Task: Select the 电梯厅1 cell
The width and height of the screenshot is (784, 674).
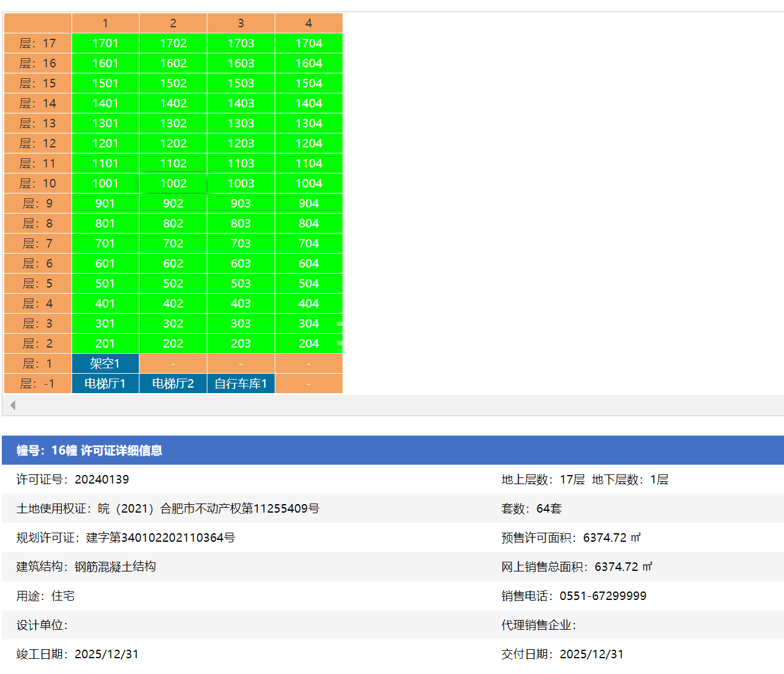Action: pyautogui.click(x=106, y=383)
